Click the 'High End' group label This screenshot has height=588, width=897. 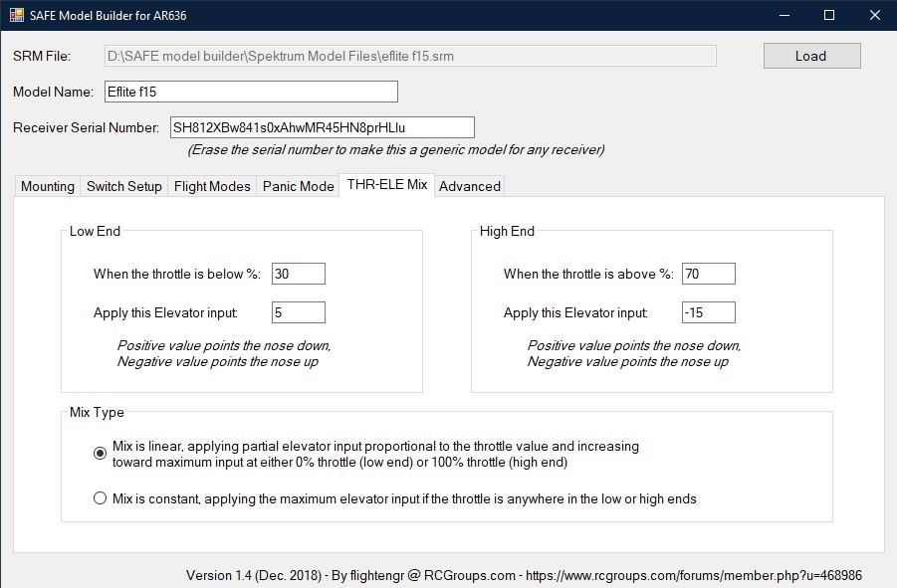[507, 232]
